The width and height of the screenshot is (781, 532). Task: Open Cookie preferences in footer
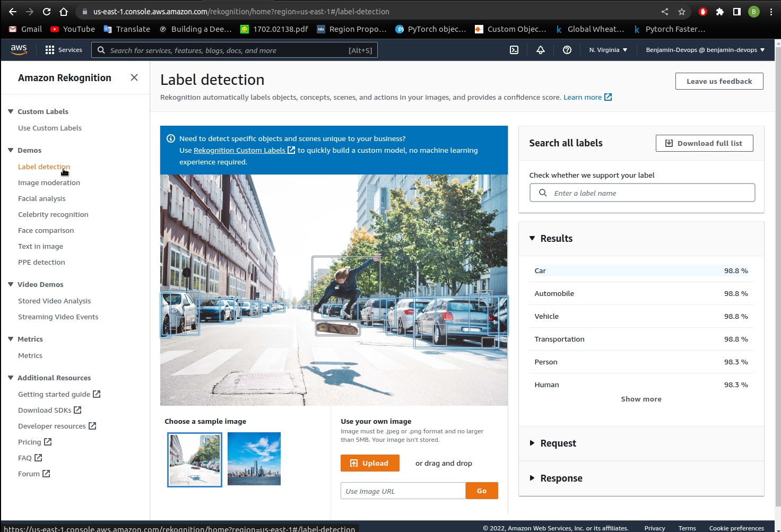coord(736,528)
